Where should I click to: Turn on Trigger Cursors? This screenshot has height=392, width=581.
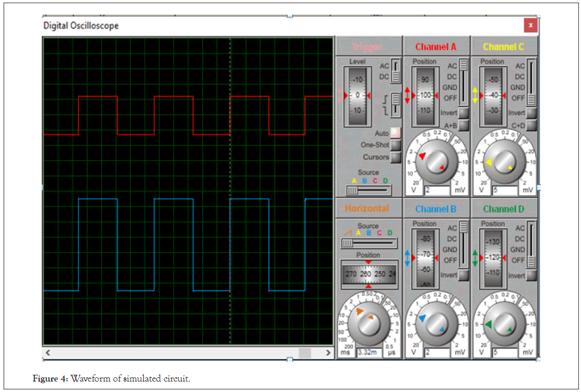396,158
